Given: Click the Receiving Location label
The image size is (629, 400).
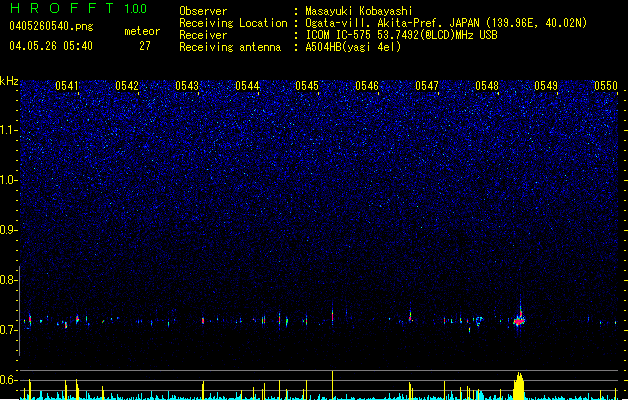Looking at the screenshot, I should [x=233, y=23].
